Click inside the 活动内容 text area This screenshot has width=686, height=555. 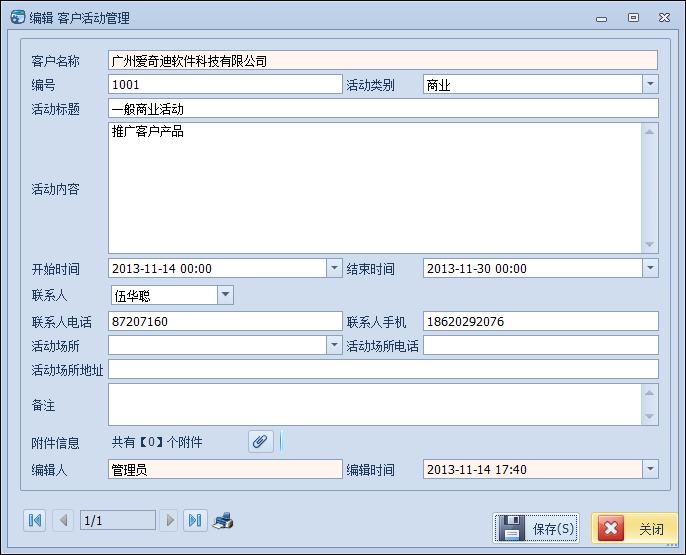point(375,188)
